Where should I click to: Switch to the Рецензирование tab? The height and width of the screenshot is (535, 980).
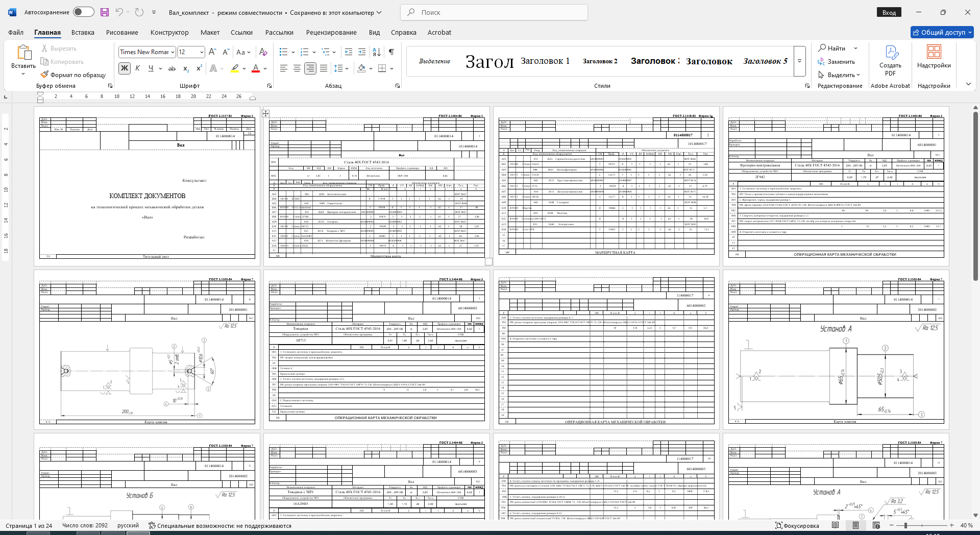tap(331, 32)
